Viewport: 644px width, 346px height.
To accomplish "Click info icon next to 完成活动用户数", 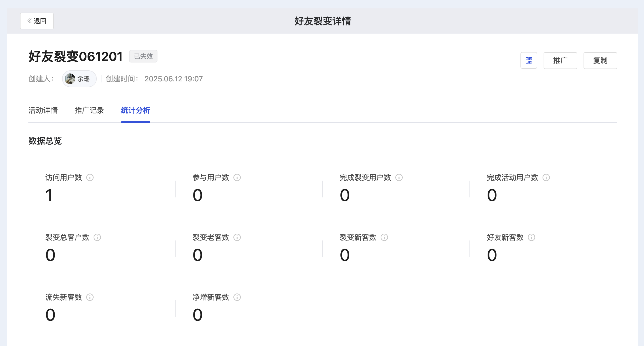I will pos(546,178).
